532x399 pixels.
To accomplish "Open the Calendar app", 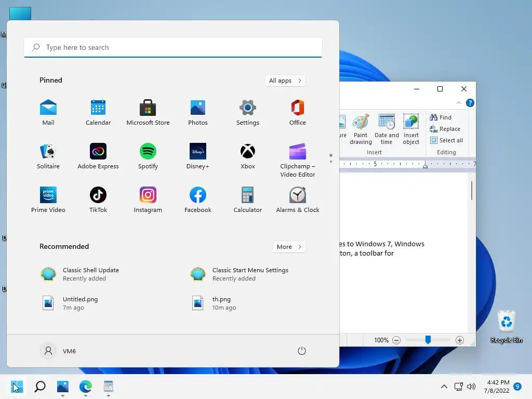I will point(98,112).
